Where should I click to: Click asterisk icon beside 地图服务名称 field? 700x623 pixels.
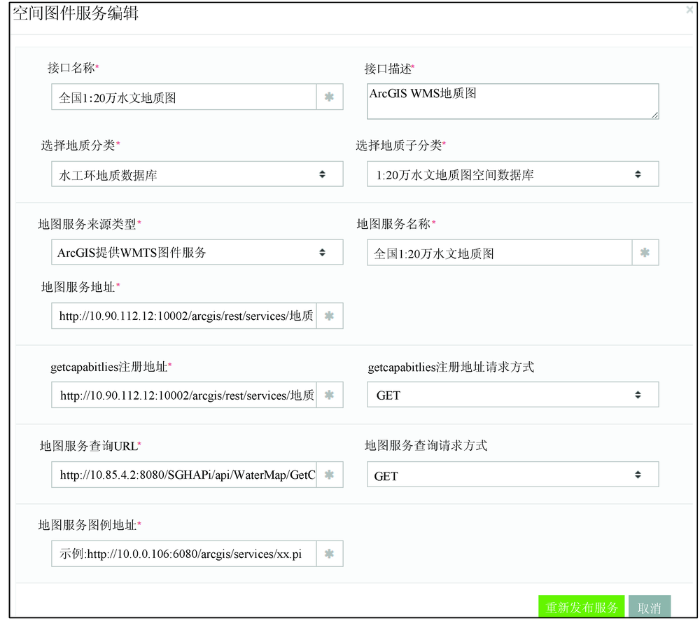[x=645, y=253]
